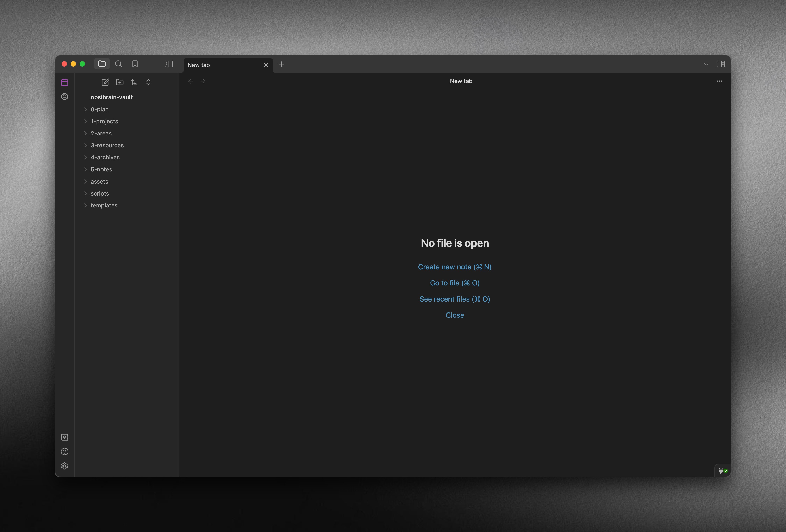The height and width of the screenshot is (532, 786).
Task: Expand the 1-projects folder
Action: point(104,121)
